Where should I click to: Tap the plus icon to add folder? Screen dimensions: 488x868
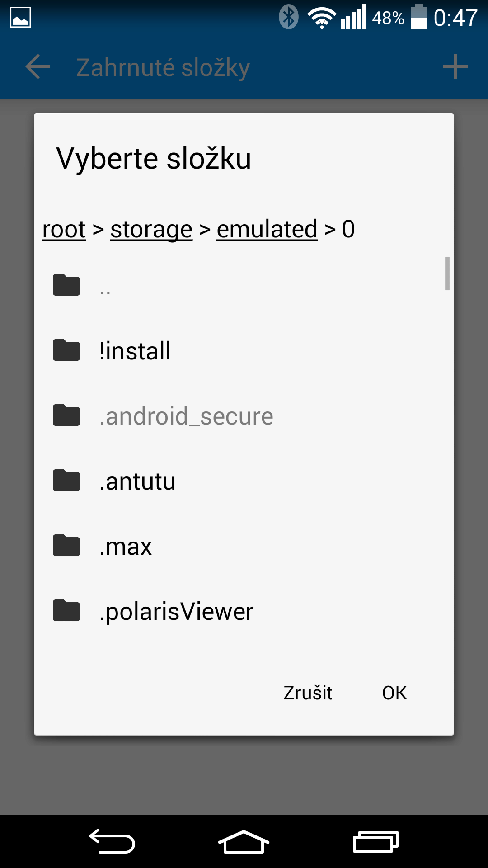tap(455, 67)
